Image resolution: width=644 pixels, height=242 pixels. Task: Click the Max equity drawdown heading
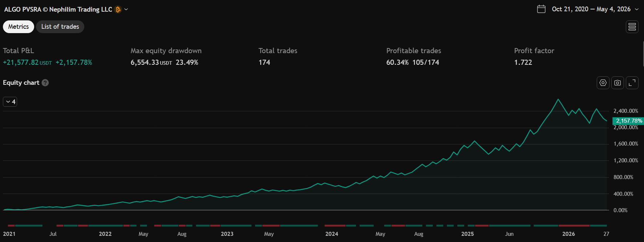coord(166,51)
